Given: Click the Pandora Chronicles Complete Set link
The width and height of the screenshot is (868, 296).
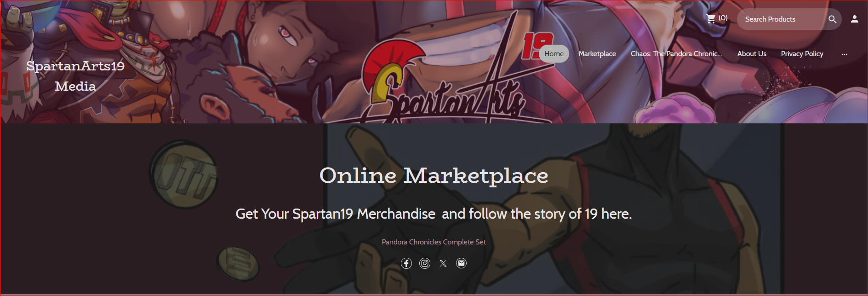Looking at the screenshot, I should [x=434, y=242].
